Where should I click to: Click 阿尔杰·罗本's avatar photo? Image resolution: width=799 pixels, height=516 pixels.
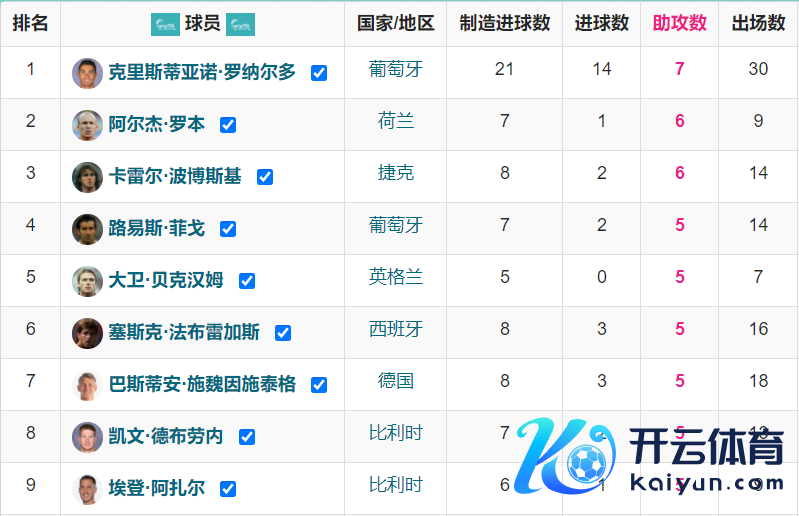(x=87, y=125)
